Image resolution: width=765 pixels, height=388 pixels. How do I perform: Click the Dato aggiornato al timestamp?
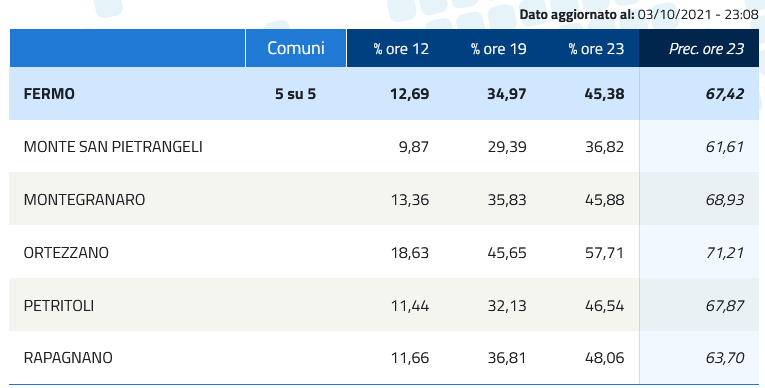click(639, 15)
